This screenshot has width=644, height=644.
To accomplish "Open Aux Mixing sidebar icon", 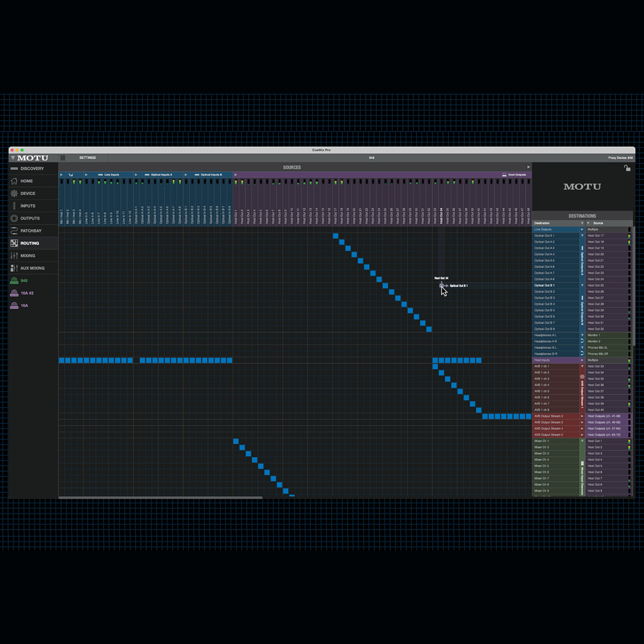I will 14,268.
